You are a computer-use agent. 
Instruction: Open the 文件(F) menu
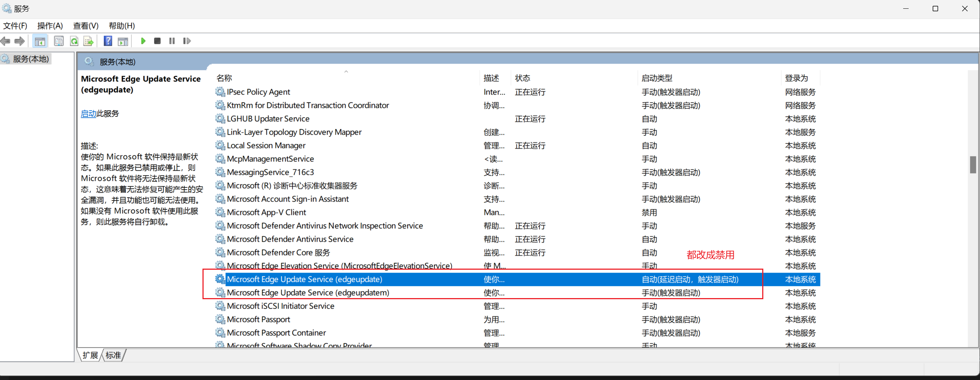pos(15,26)
